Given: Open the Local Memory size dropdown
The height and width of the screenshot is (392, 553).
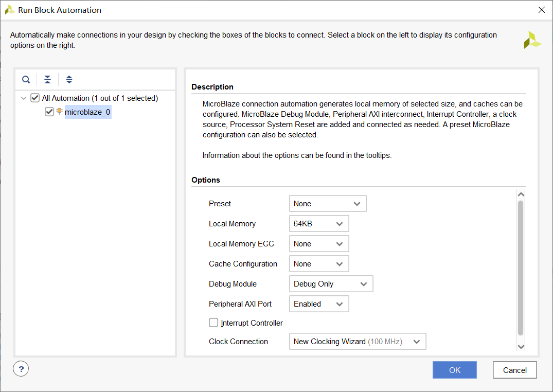Looking at the screenshot, I should [319, 224].
